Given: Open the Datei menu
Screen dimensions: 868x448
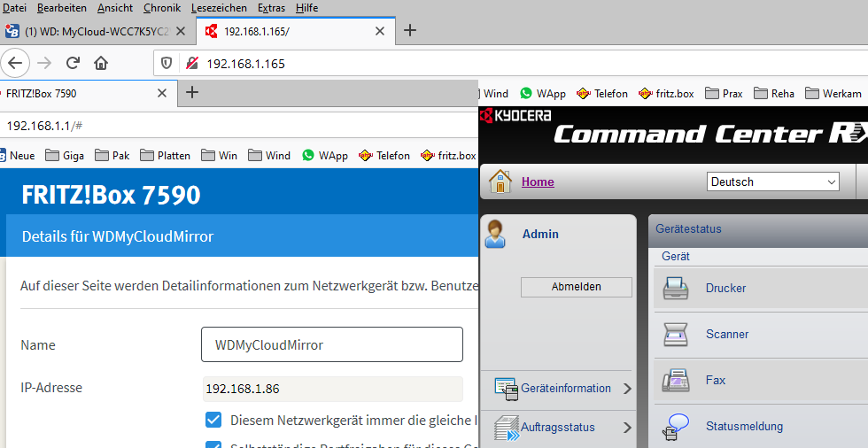Looking at the screenshot, I should (x=14, y=8).
